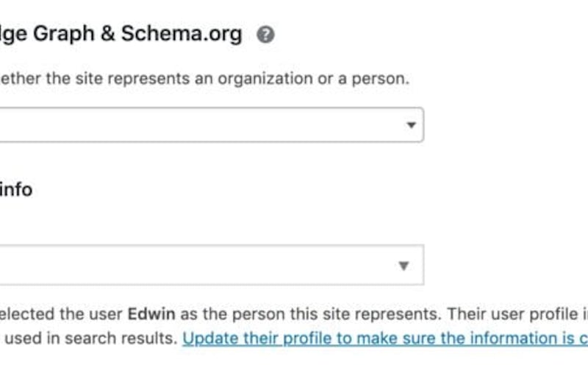Click the gray triangle in the lower select box
Viewport: 588px width, 368px height.
pos(404,266)
